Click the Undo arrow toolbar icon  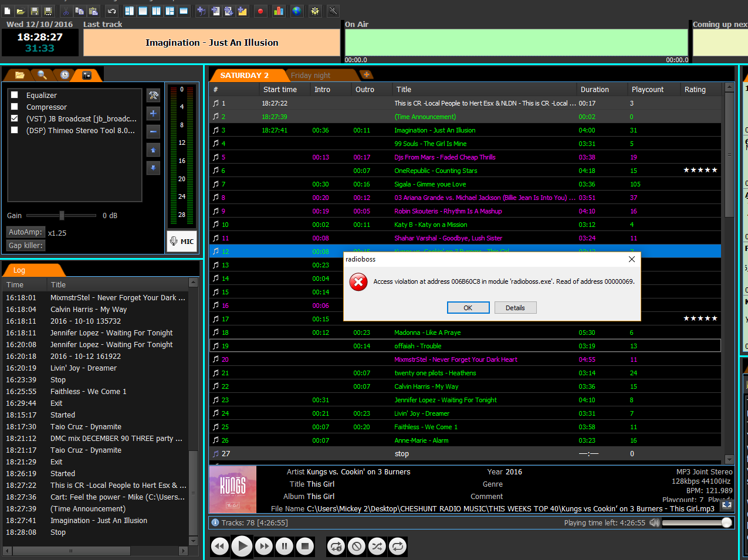tap(111, 11)
